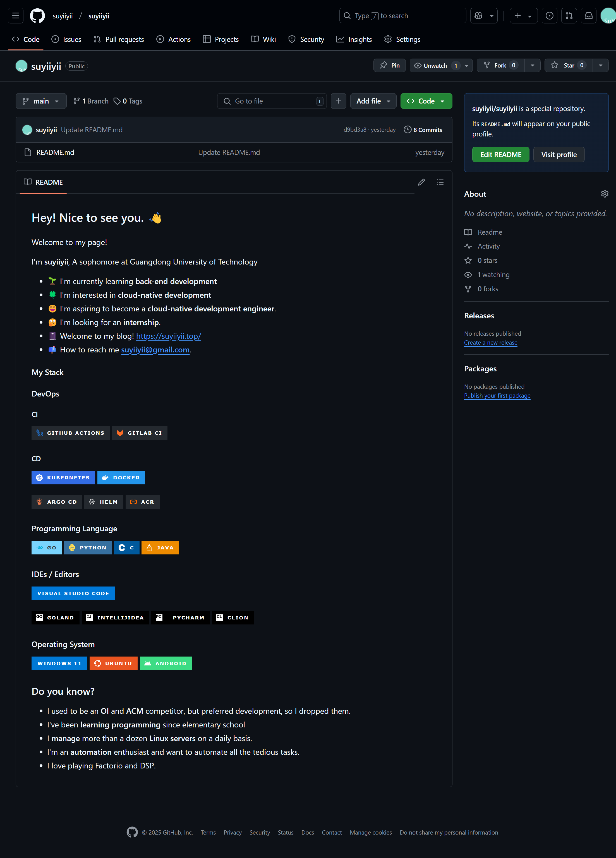Open the green Code dropdown
616x858 pixels.
click(x=426, y=101)
